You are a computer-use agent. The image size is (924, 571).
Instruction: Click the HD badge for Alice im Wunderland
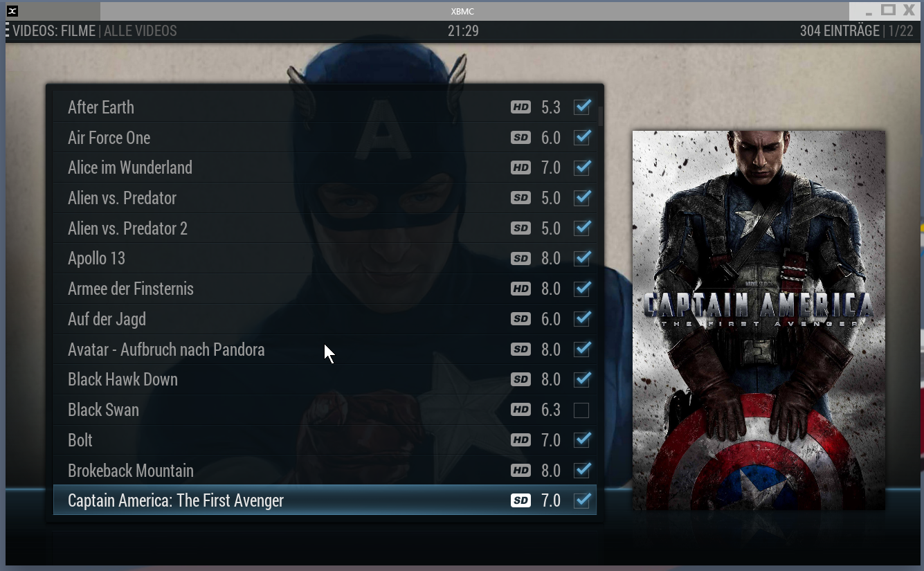click(520, 167)
